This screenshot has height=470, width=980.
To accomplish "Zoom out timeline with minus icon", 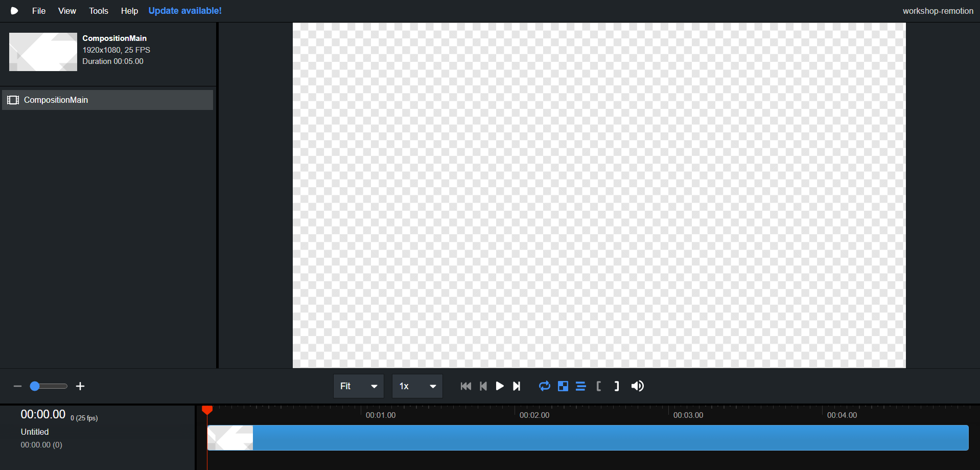I will 17,386.
